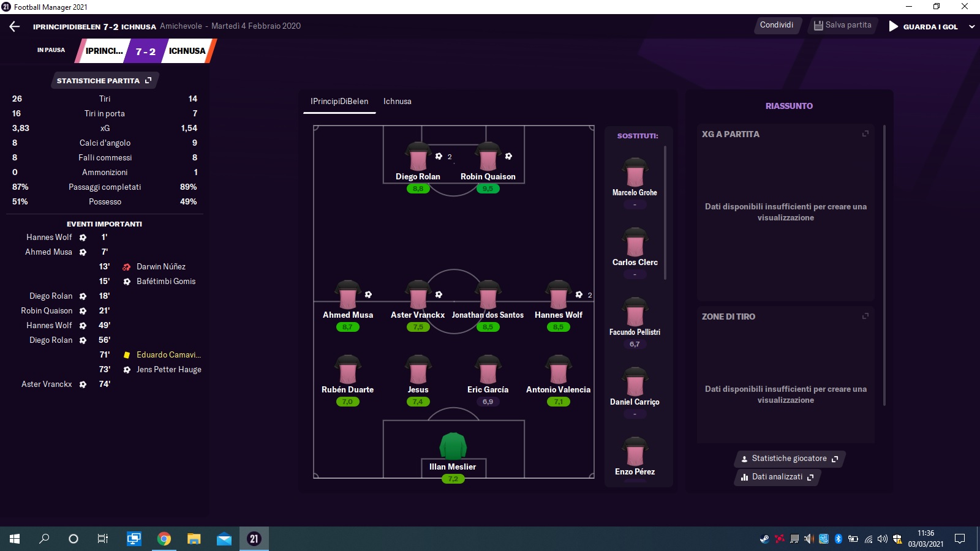Click the goal icon for Aster Vranckx 74'

coord(83,384)
